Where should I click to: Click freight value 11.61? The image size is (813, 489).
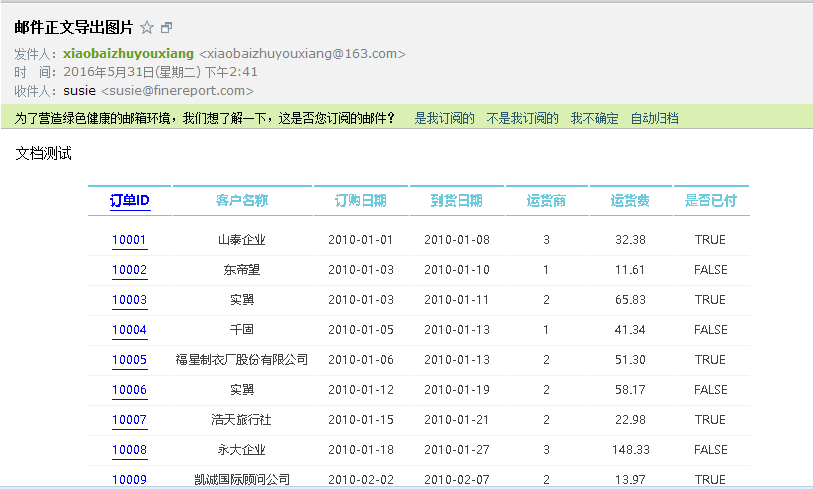pos(630,270)
